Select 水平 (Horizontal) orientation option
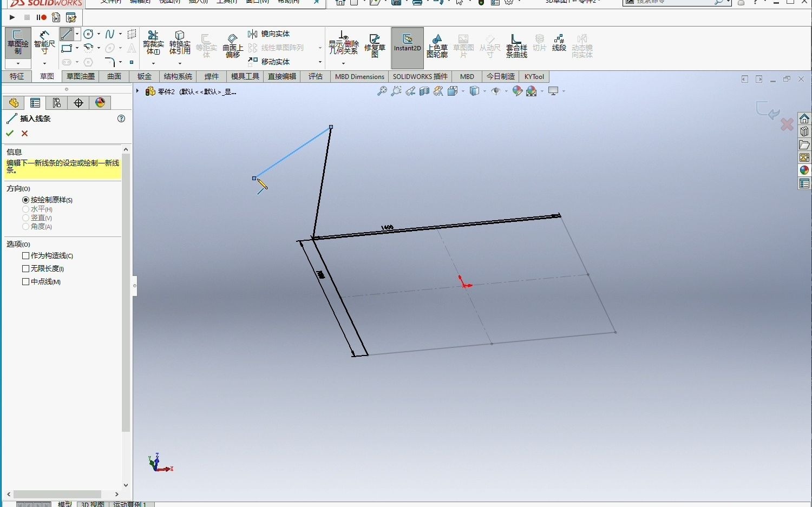The image size is (812, 507). pos(37,209)
